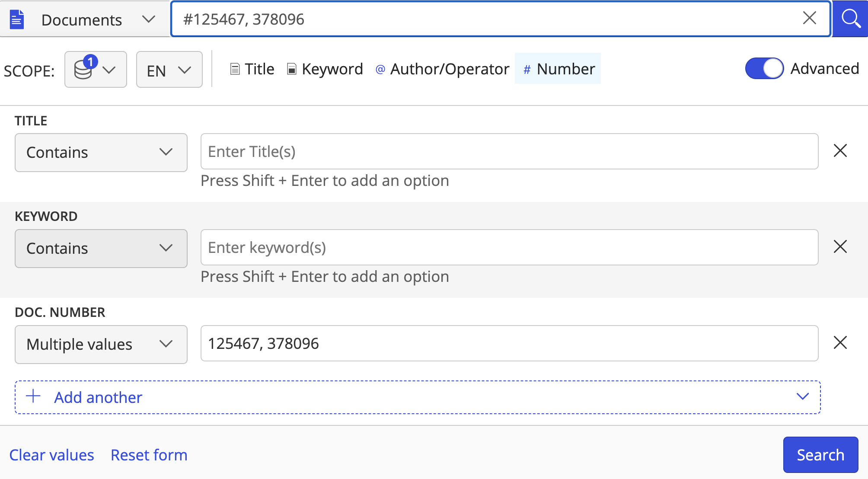Remove the Title filter row
The image size is (868, 479).
[x=840, y=151]
